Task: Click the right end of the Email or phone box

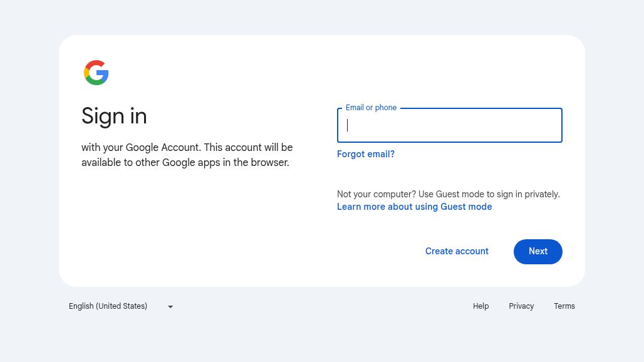Action: tap(551, 125)
